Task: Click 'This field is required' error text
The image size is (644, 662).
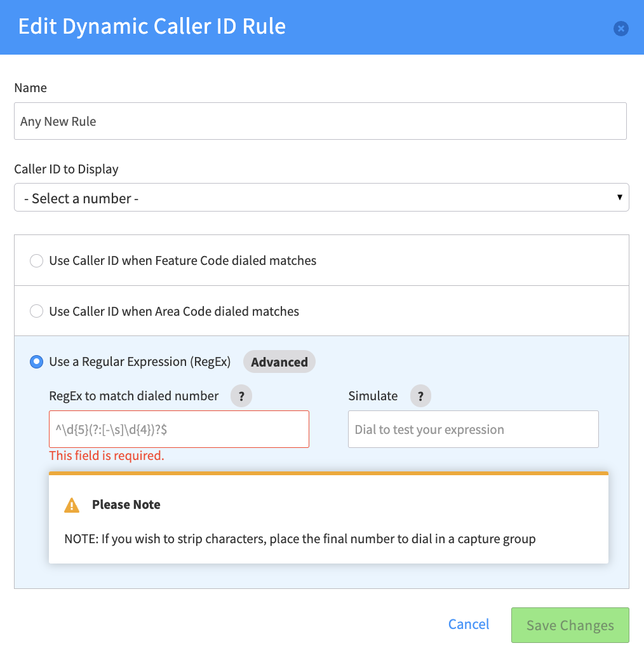Action: point(107,456)
